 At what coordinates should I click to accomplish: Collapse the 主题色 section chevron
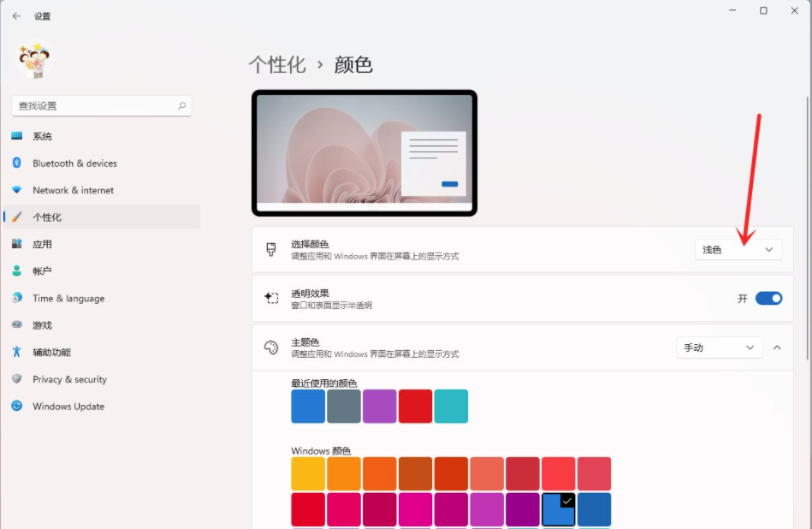click(x=777, y=348)
